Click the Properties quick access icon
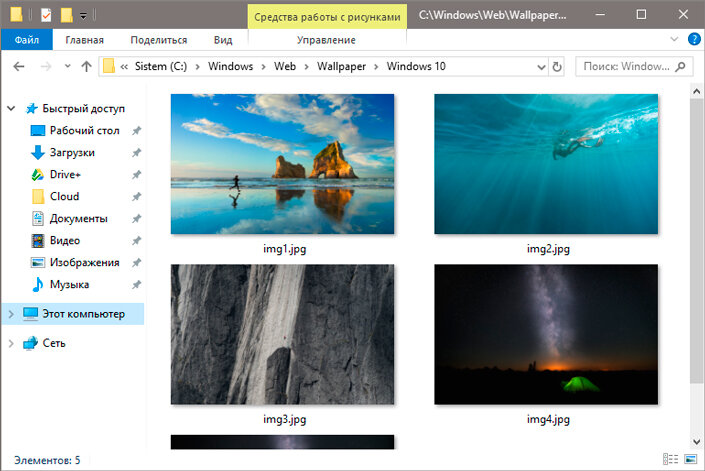 click(x=46, y=15)
